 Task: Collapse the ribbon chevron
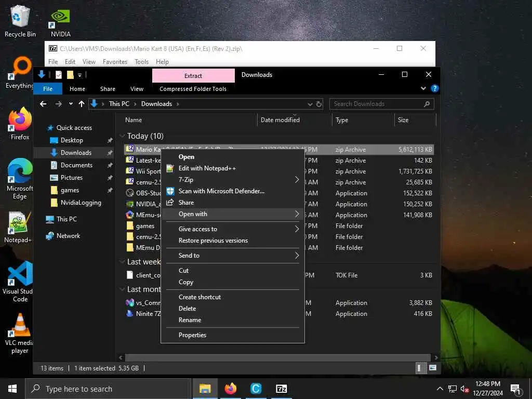pyautogui.click(x=423, y=88)
